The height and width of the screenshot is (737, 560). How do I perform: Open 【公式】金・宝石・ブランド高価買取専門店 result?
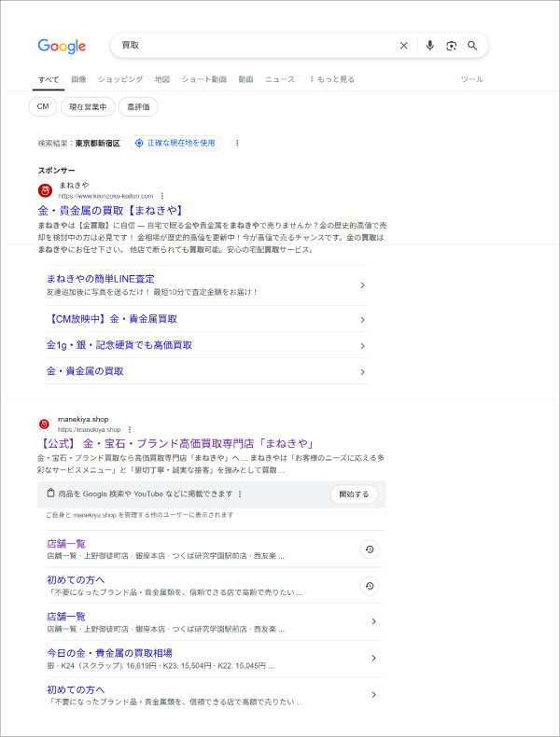click(175, 443)
